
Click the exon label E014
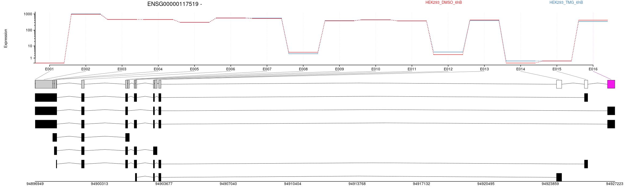coord(521,69)
